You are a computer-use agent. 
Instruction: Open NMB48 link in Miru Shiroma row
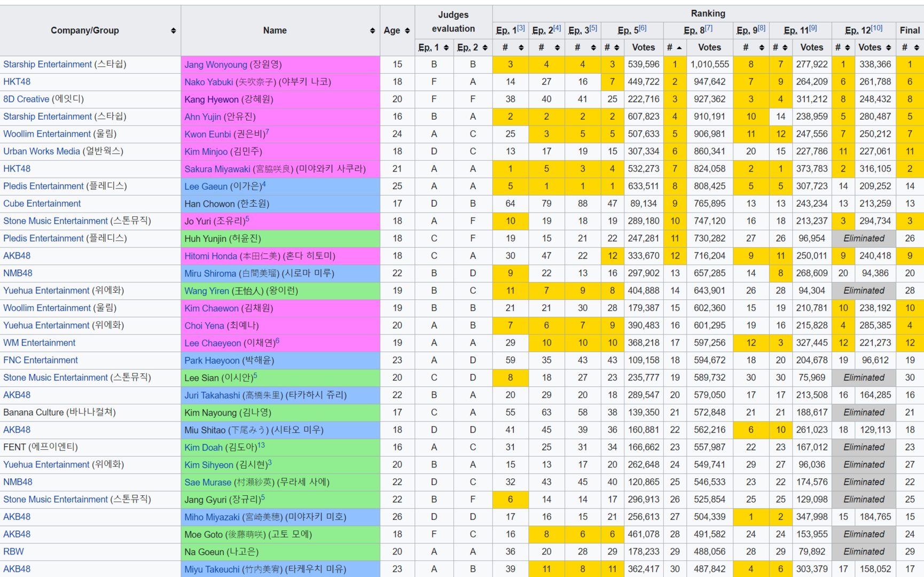pyautogui.click(x=18, y=273)
